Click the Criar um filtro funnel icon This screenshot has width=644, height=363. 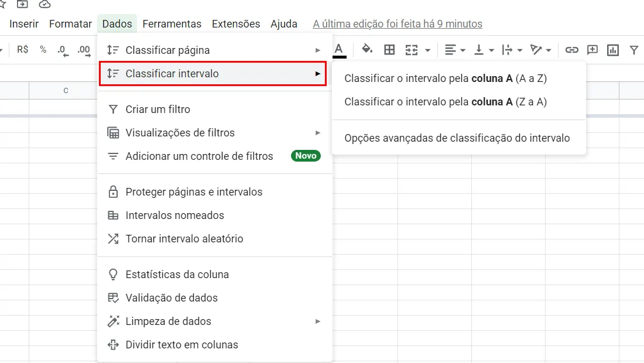[113, 109]
